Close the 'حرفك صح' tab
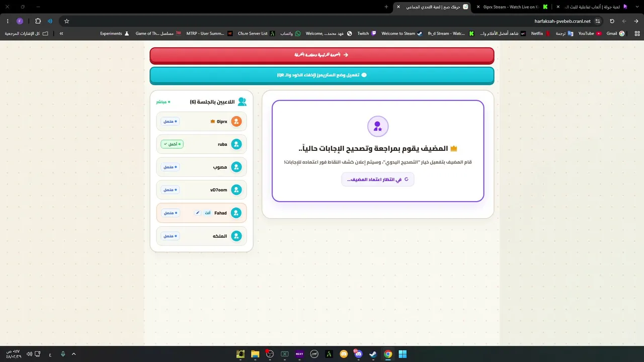 (398, 7)
